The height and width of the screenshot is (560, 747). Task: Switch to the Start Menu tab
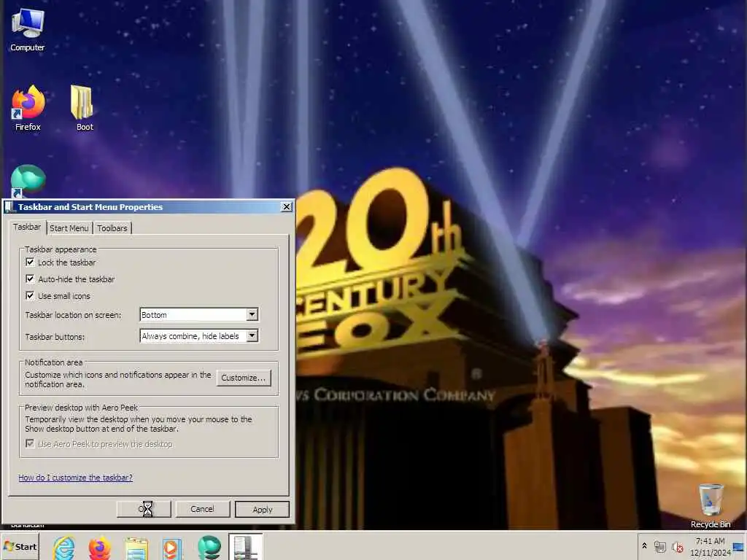[69, 228]
